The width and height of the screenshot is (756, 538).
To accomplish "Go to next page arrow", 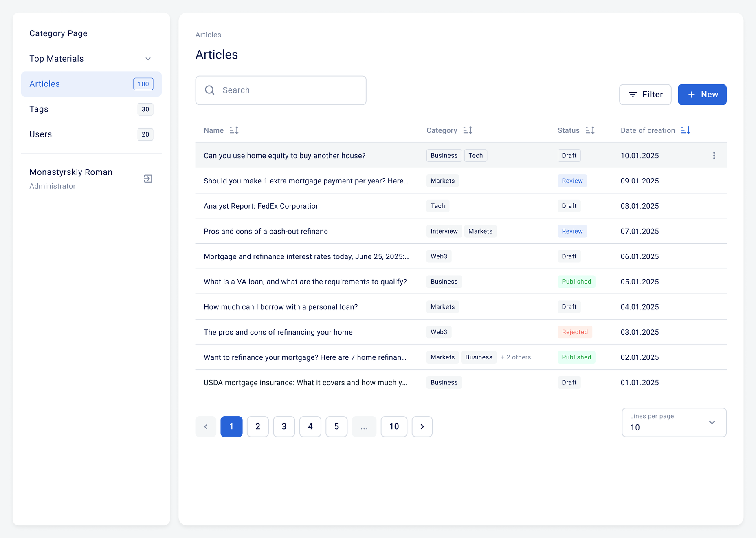I will point(422,427).
